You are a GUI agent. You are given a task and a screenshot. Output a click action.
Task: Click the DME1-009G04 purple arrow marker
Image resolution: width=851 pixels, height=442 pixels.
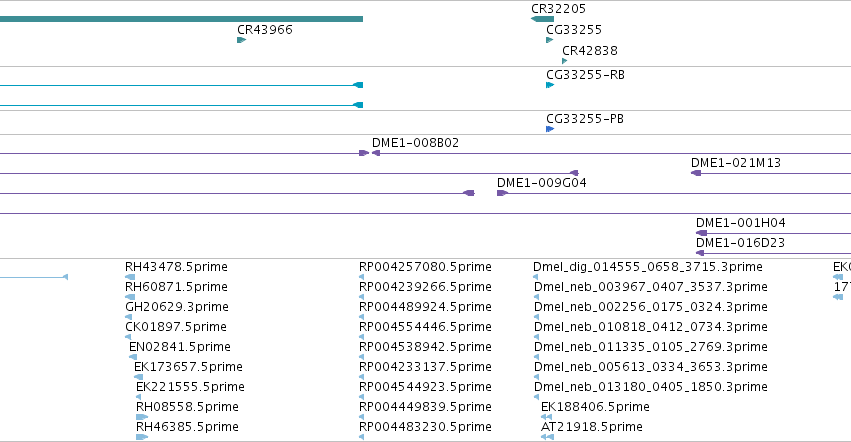click(502, 193)
